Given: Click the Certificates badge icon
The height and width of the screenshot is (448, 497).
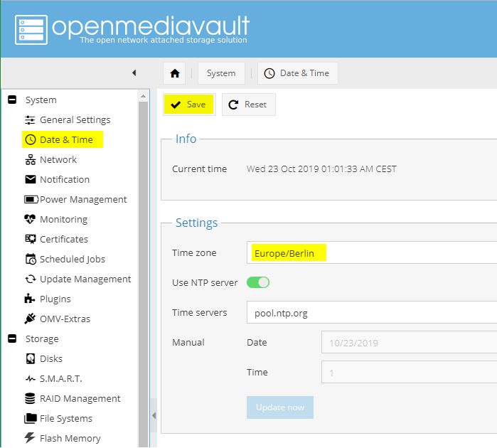Looking at the screenshot, I should pos(31,239).
